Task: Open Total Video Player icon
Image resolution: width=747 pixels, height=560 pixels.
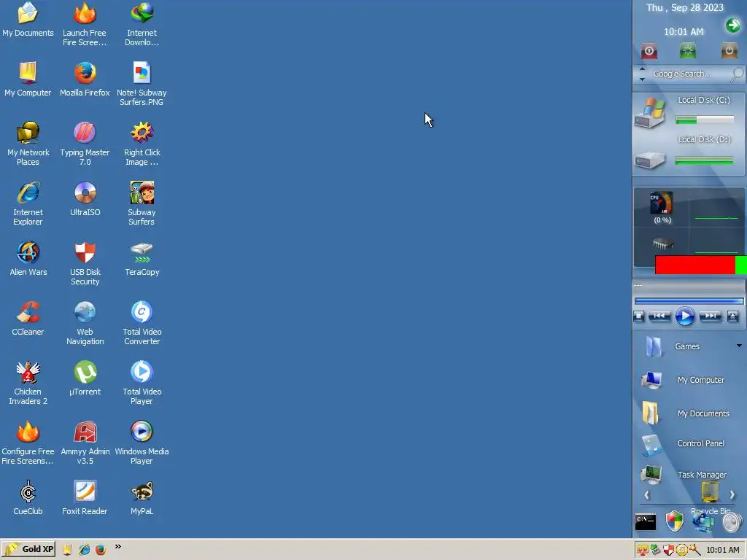Action: 142,383
